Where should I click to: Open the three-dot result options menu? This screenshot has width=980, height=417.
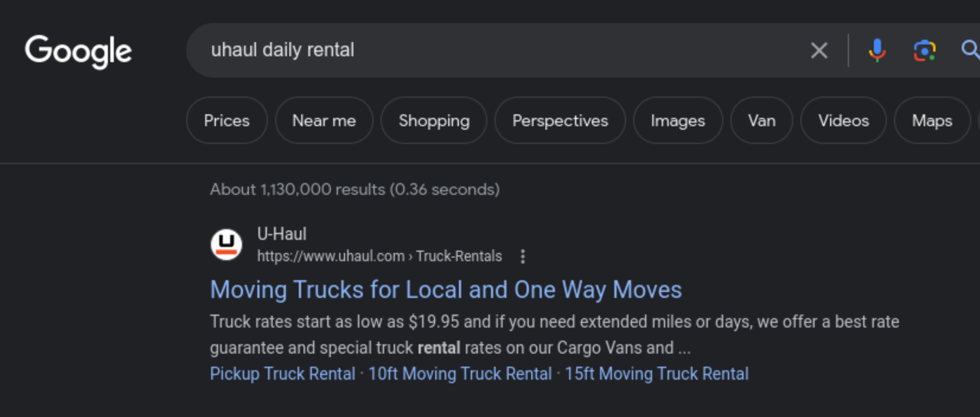(x=522, y=256)
